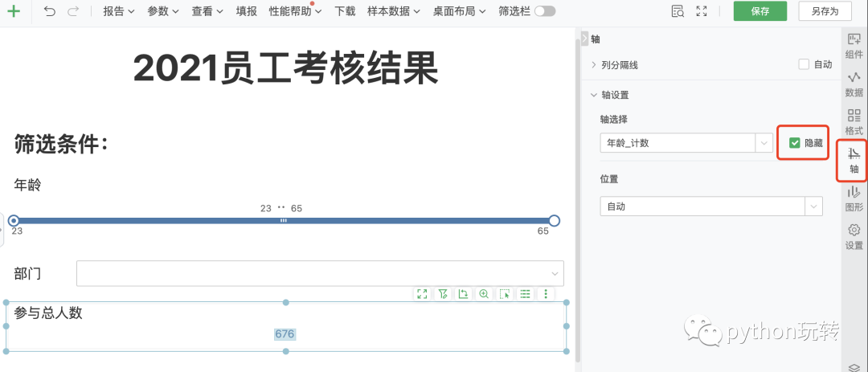This screenshot has width=868, height=372.
Task: Click the left handle of 年龄 slider
Action: tap(14, 221)
